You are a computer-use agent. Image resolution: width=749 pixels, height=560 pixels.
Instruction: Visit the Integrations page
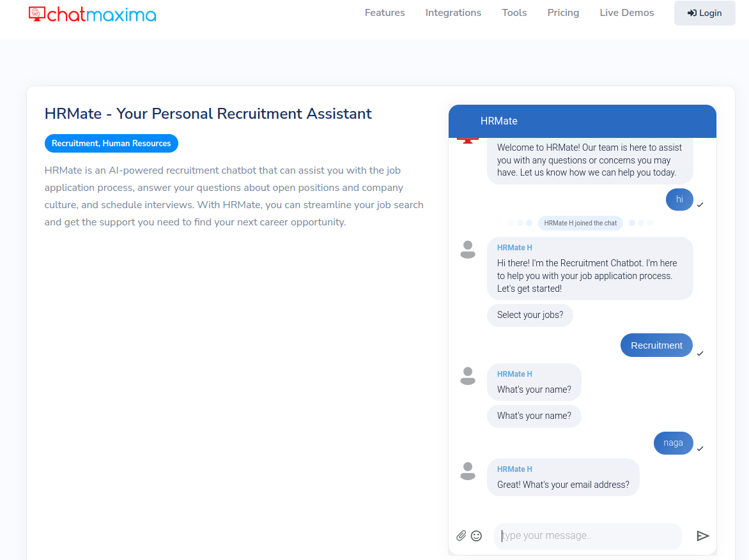click(x=453, y=12)
